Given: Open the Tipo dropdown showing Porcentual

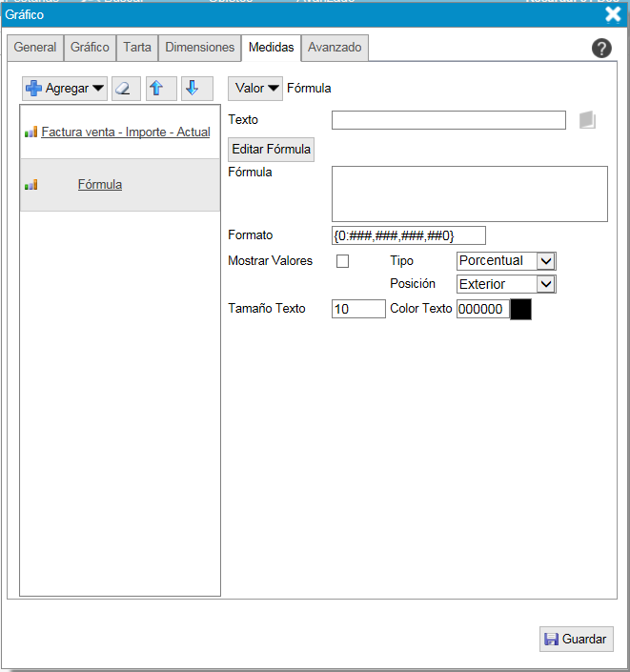Looking at the screenshot, I should [x=505, y=261].
